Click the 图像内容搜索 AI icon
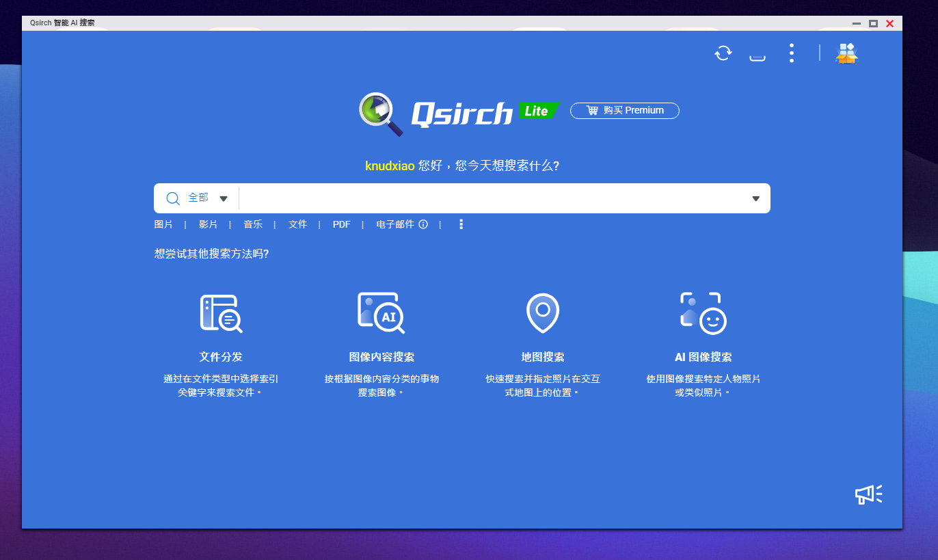 [381, 313]
